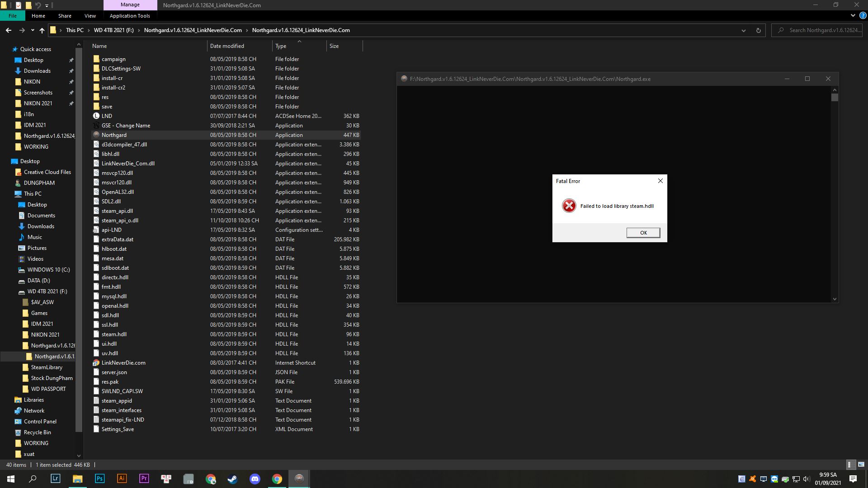Screen dimensions: 868x488
Task: Unpin Downloads from Quick access
Action: point(71,71)
